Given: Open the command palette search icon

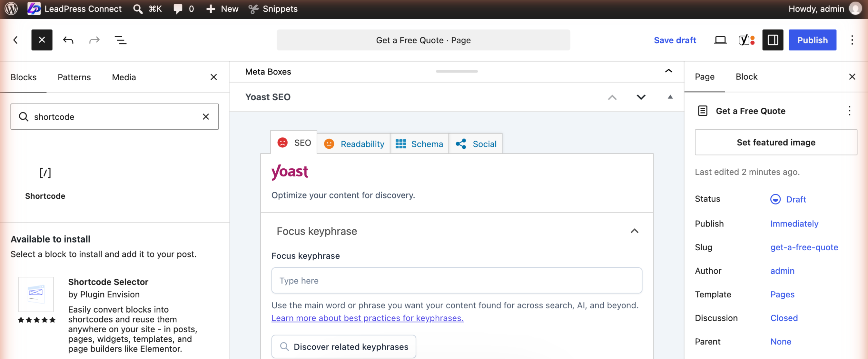Looking at the screenshot, I should click(138, 9).
